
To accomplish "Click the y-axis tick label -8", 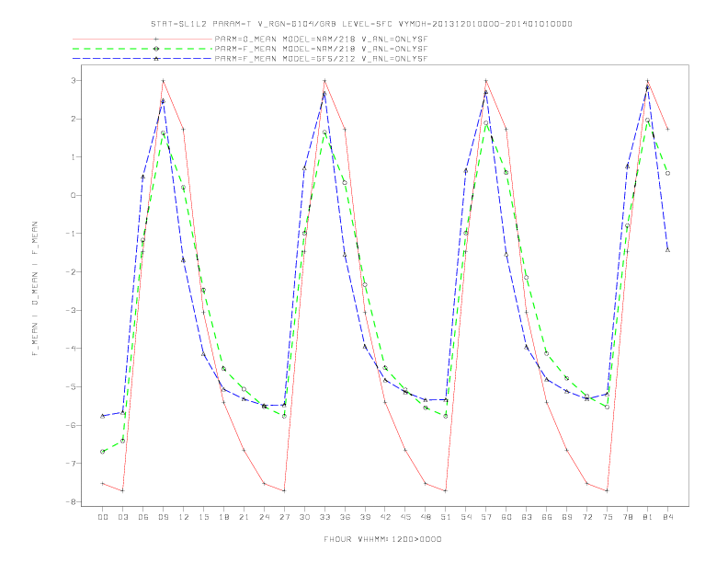I will (x=71, y=501).
